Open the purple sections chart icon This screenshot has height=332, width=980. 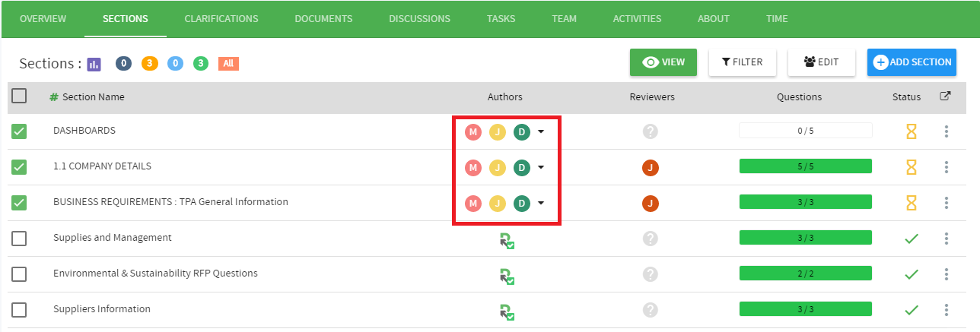click(x=94, y=64)
